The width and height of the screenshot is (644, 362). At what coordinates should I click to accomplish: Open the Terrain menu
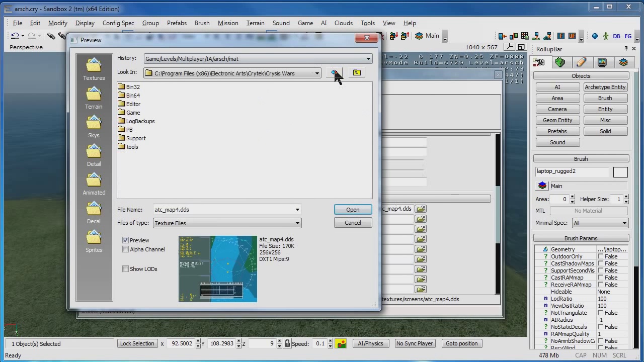click(255, 23)
